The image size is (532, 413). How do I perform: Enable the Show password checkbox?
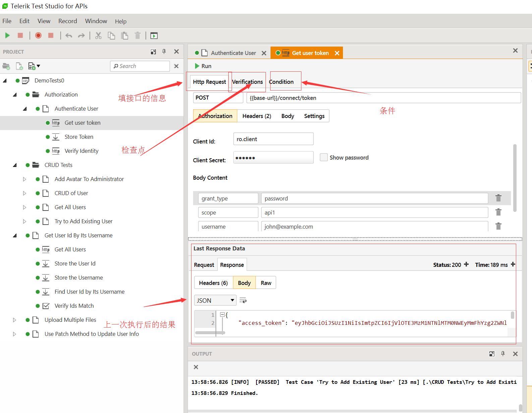pos(323,157)
